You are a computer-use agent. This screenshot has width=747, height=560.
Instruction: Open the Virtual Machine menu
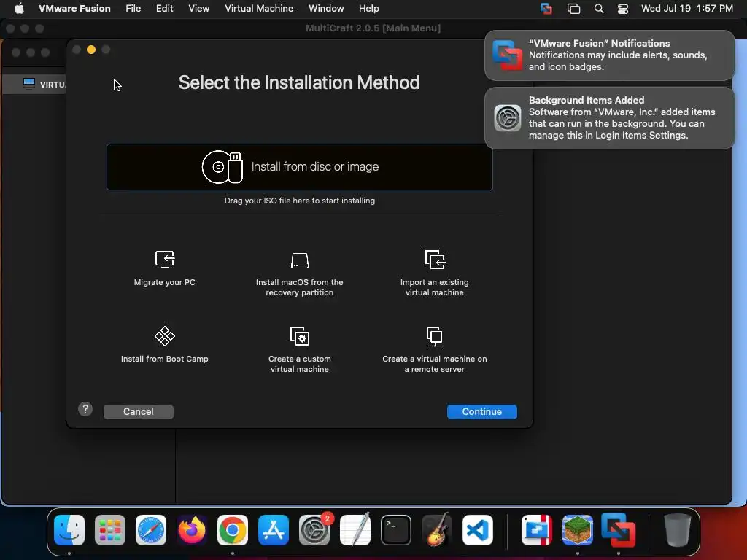[259, 9]
